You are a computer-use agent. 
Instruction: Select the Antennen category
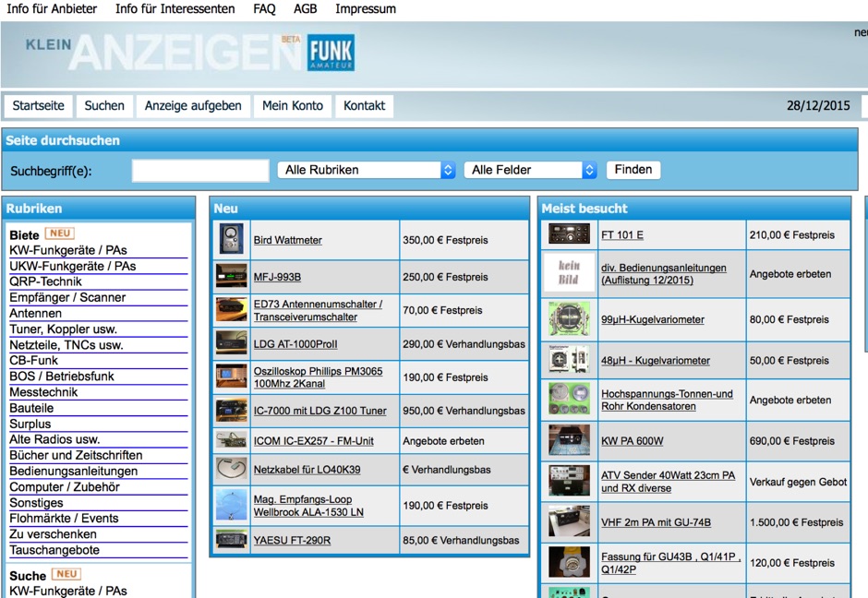(x=35, y=313)
